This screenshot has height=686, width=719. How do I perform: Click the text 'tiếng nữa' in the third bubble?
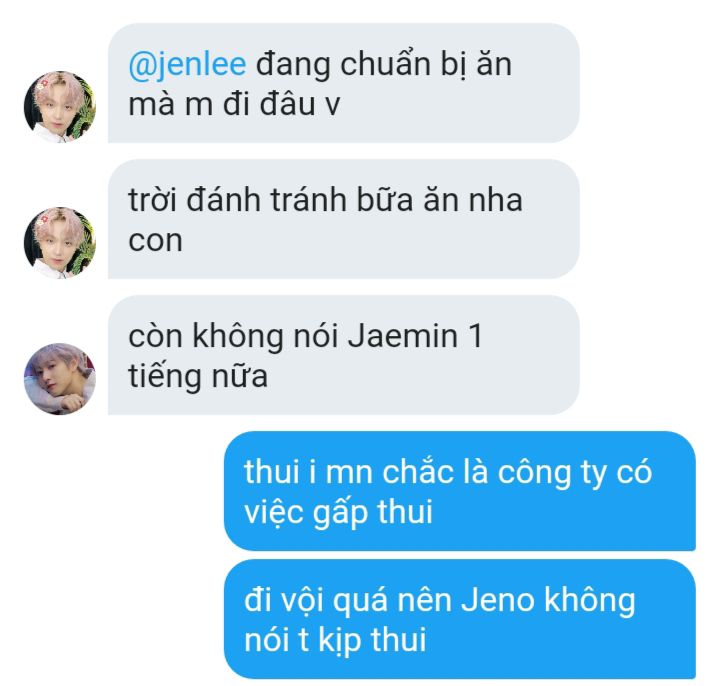[198, 376]
